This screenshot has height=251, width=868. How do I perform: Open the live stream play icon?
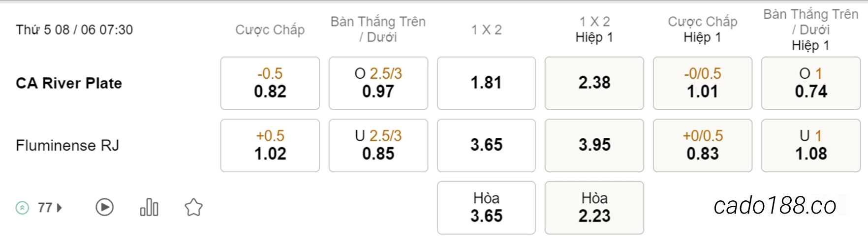[x=104, y=207]
